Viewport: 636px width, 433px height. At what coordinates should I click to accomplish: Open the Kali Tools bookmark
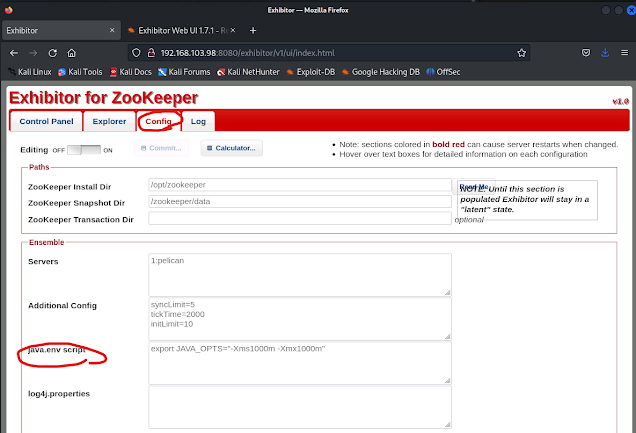[x=80, y=72]
